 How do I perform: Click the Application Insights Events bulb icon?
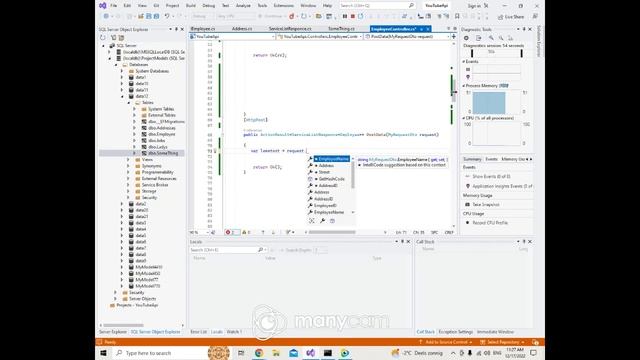pos(468,186)
